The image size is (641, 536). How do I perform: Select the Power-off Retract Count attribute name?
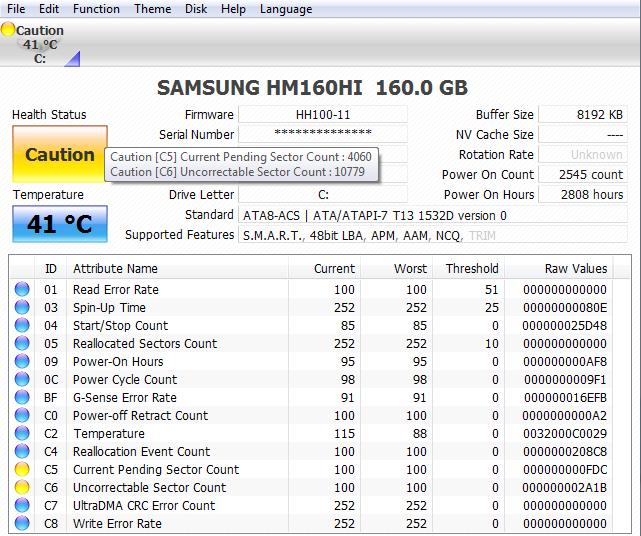[140, 415]
